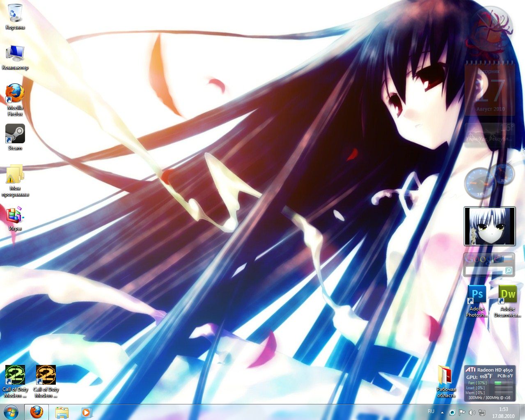Select the Мои программы folder
This screenshot has height=420, width=525.
pyautogui.click(x=15, y=180)
